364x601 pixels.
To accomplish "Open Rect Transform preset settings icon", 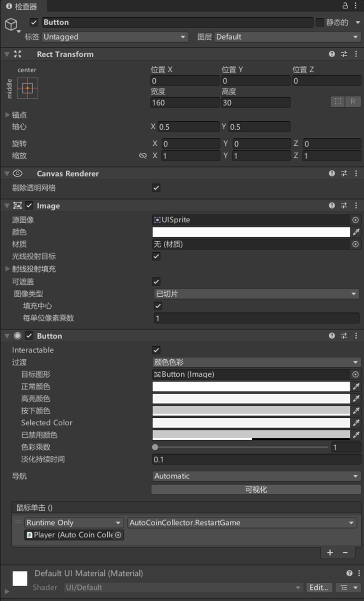I will point(344,54).
